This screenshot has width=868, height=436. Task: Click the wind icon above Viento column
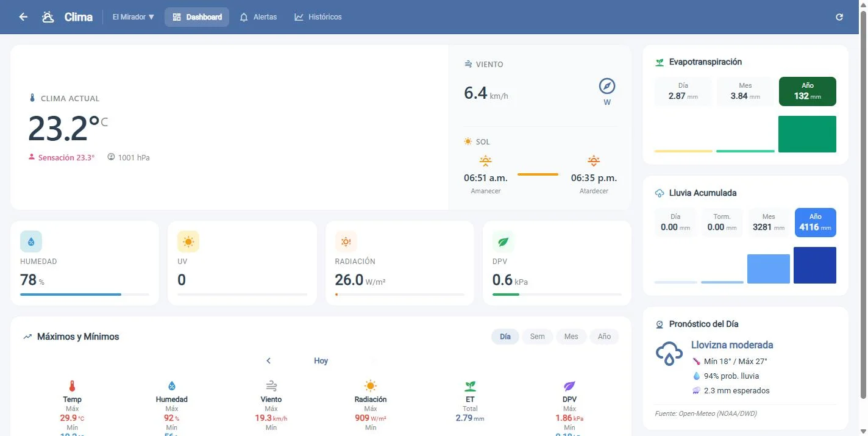[271, 386]
